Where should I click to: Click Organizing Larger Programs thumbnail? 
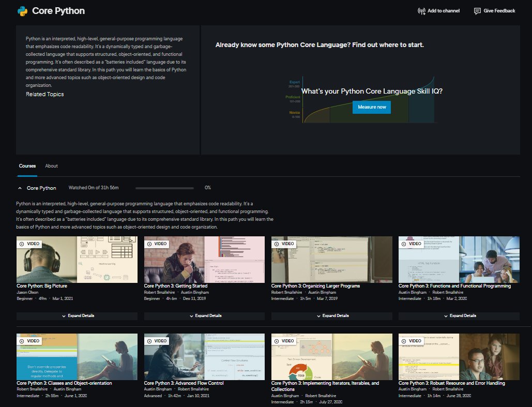coord(332,259)
